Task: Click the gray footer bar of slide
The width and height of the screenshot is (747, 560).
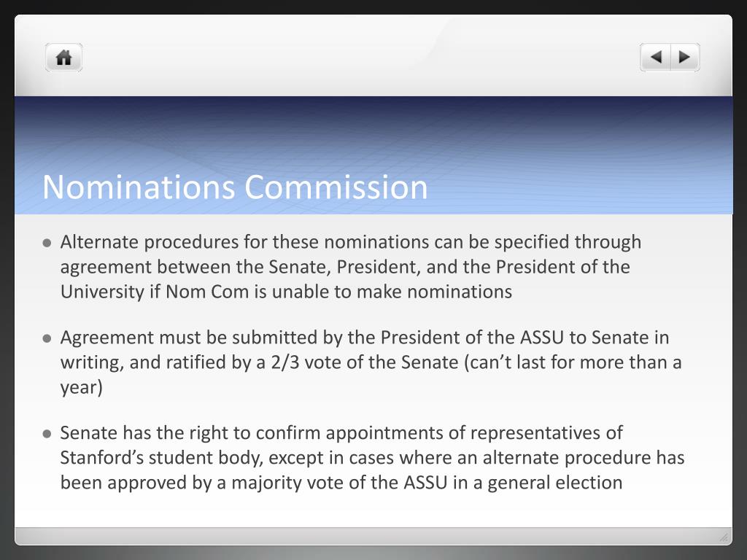Action: 373,536
